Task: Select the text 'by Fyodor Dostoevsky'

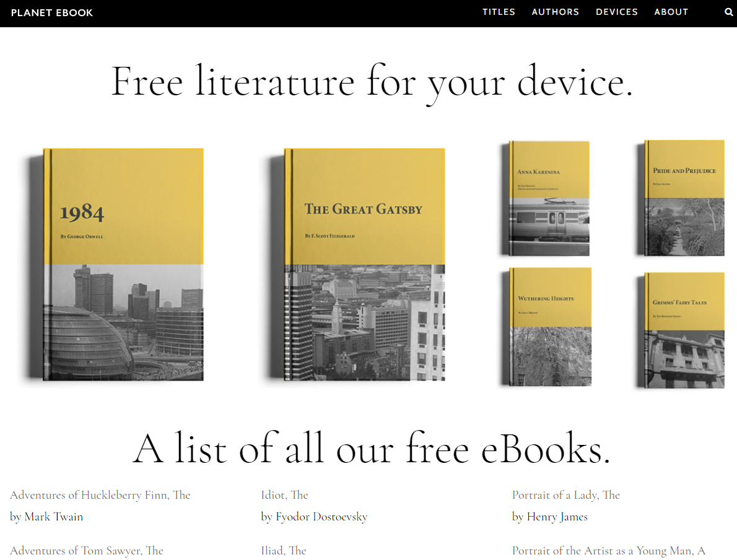Action: click(x=314, y=517)
